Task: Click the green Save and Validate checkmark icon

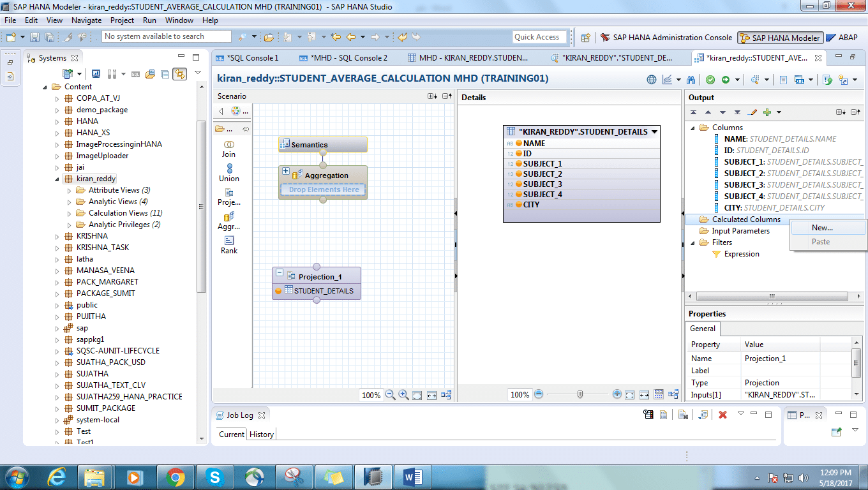Action: coord(710,80)
